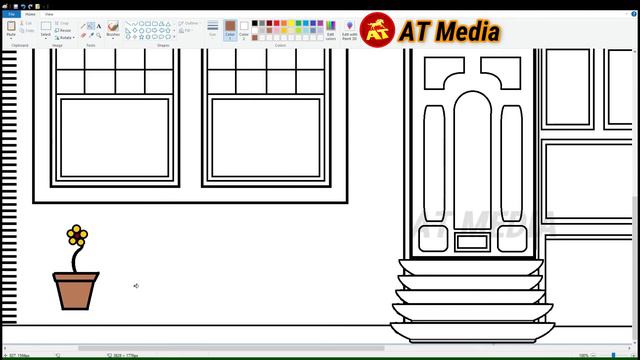The width and height of the screenshot is (640, 360).
Task: Click the yellow flower on canvas
Action: pos(77,235)
